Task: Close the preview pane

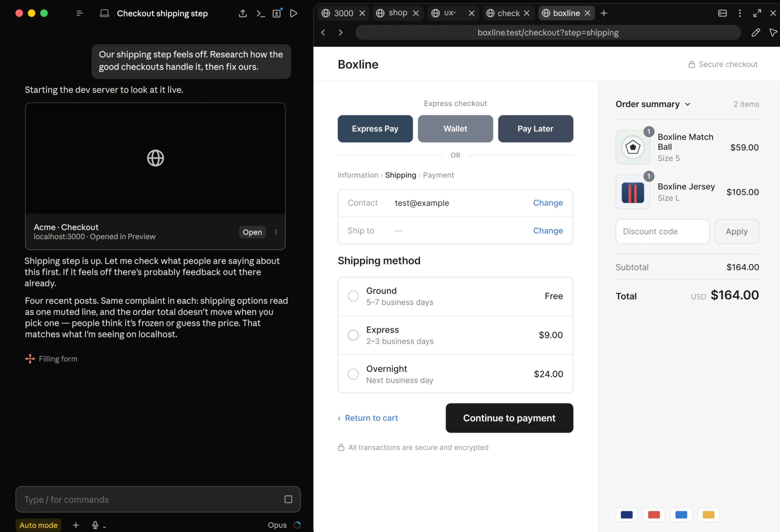Action: (x=773, y=13)
